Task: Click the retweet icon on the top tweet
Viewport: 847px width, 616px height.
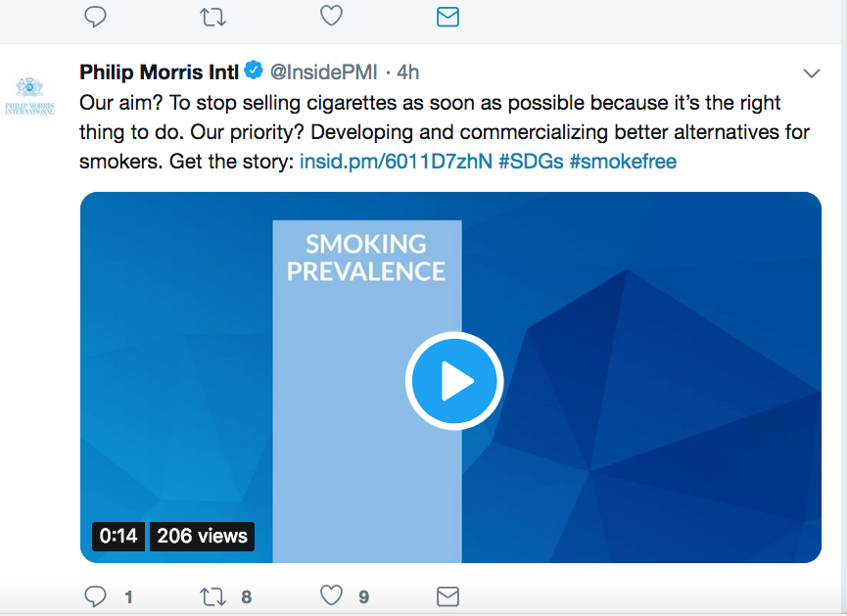Action: coord(212,17)
